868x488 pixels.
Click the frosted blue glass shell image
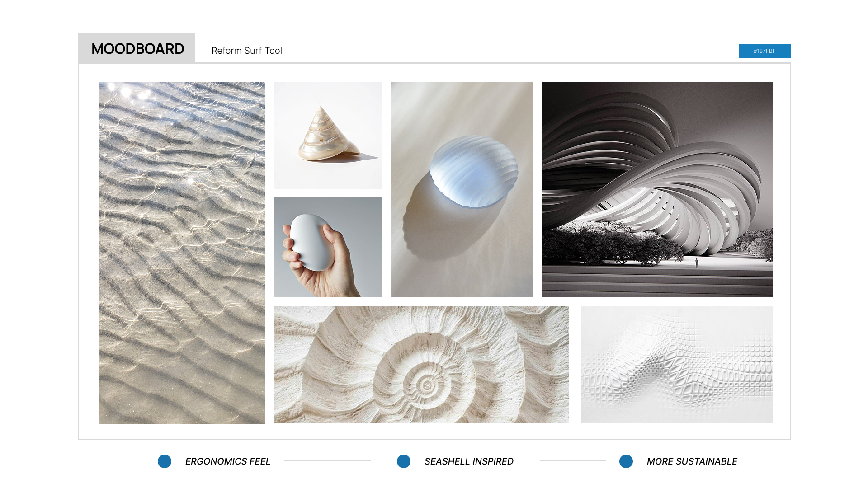[x=462, y=189]
